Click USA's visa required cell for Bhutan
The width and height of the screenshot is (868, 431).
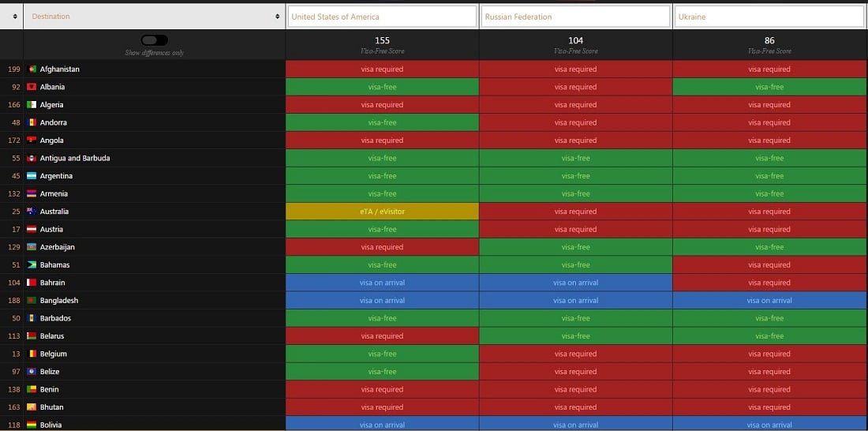coord(382,407)
